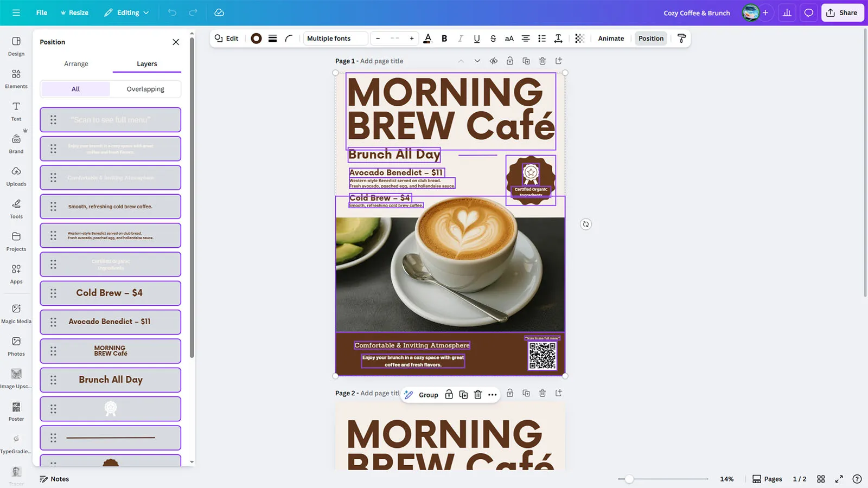Click the Share button
The height and width of the screenshot is (488, 868).
842,12
